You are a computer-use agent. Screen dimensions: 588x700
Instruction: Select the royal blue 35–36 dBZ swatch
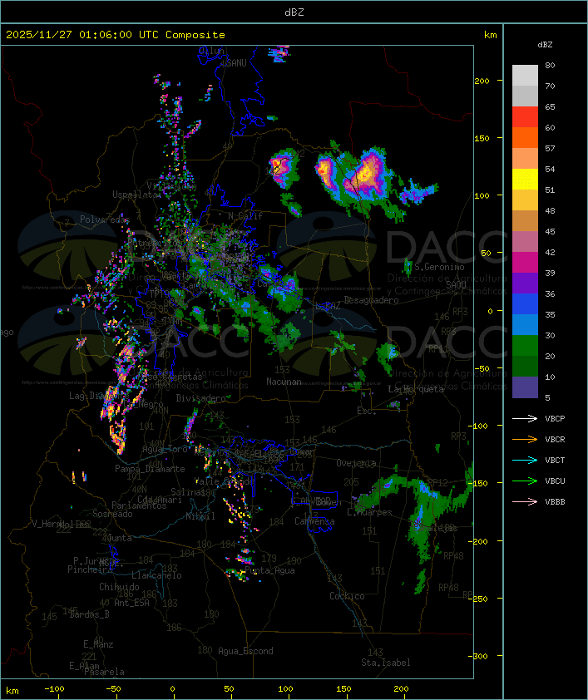(x=525, y=303)
